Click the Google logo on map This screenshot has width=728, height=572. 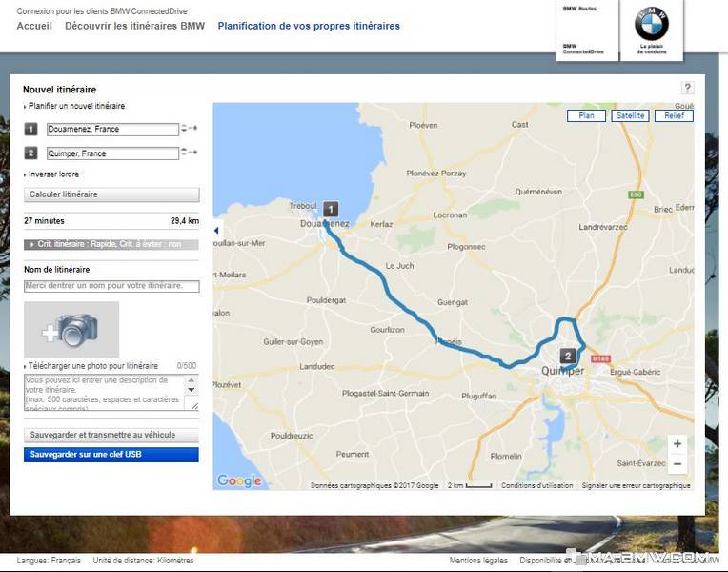click(x=239, y=480)
